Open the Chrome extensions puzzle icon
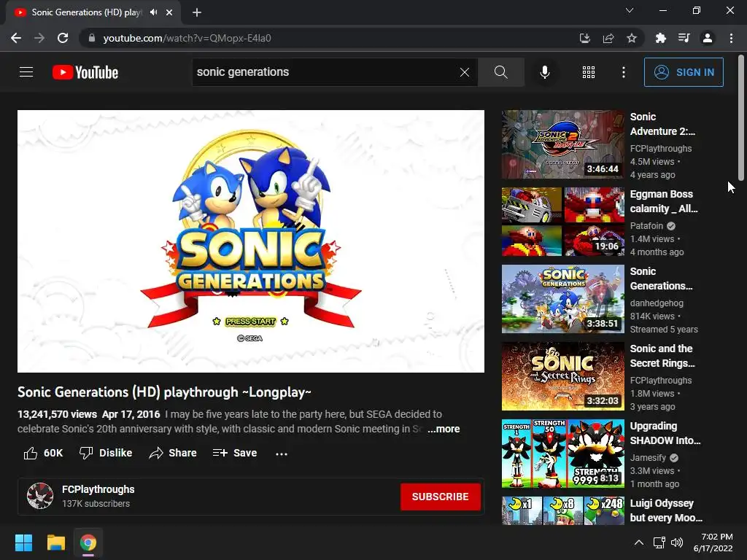This screenshot has height=560, width=747. click(x=661, y=38)
